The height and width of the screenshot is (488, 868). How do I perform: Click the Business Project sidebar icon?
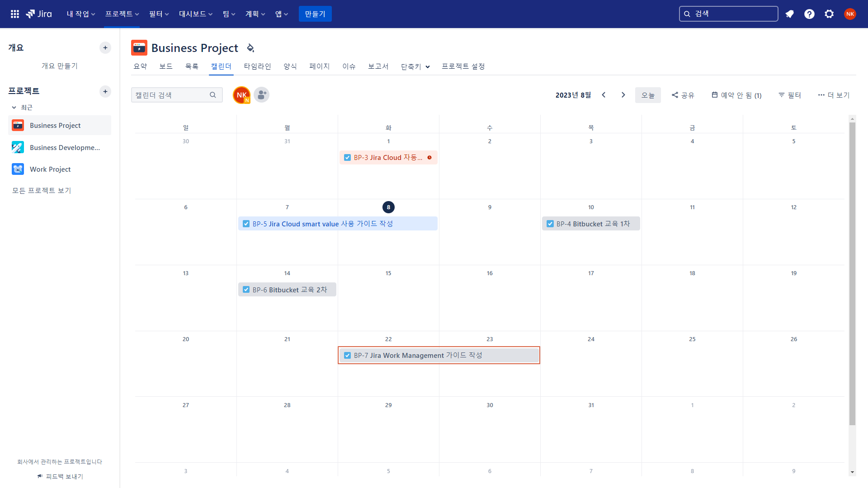[x=18, y=125]
